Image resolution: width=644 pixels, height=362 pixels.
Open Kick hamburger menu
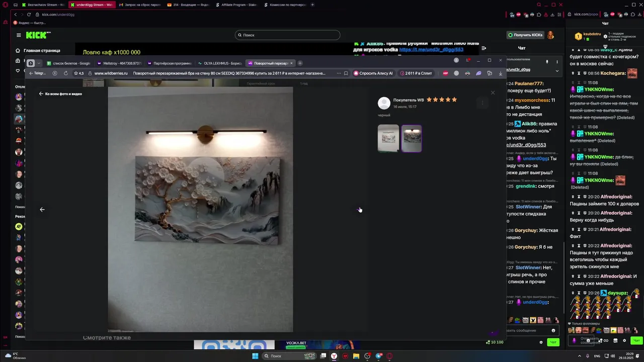(x=19, y=35)
